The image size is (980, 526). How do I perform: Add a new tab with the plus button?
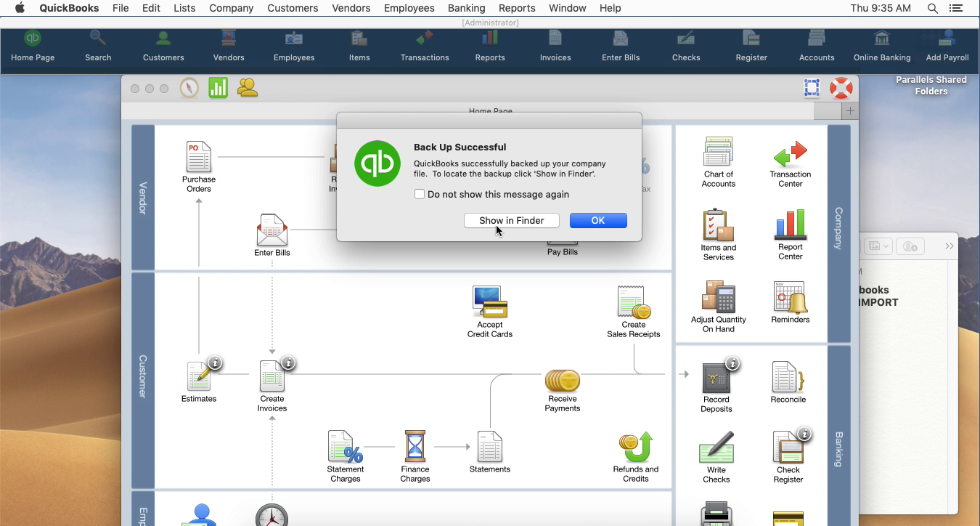(x=850, y=110)
